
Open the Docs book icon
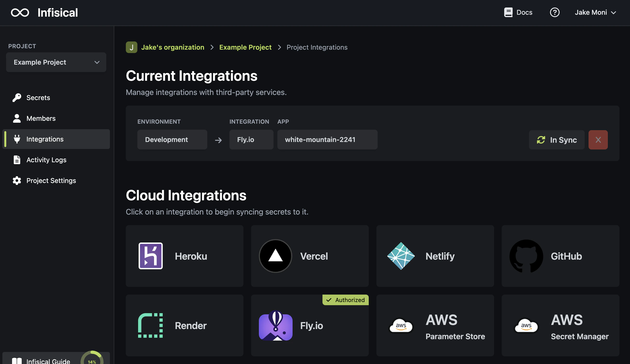coord(508,12)
